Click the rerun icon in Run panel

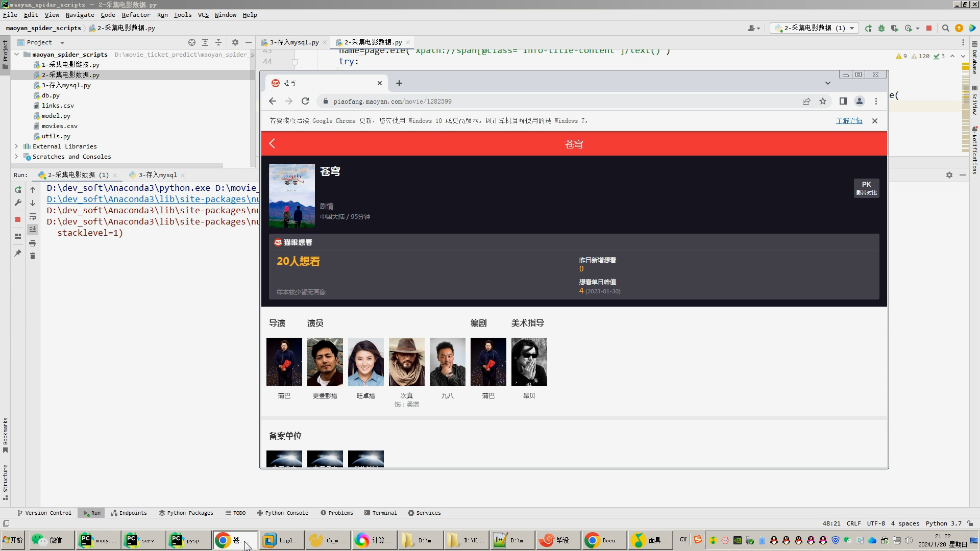pyautogui.click(x=18, y=190)
